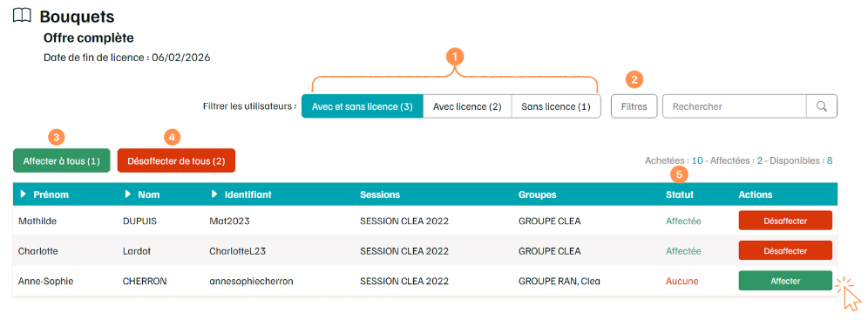868x320 pixels.
Task: Select 'Sans licence (1)' filter
Action: point(556,106)
